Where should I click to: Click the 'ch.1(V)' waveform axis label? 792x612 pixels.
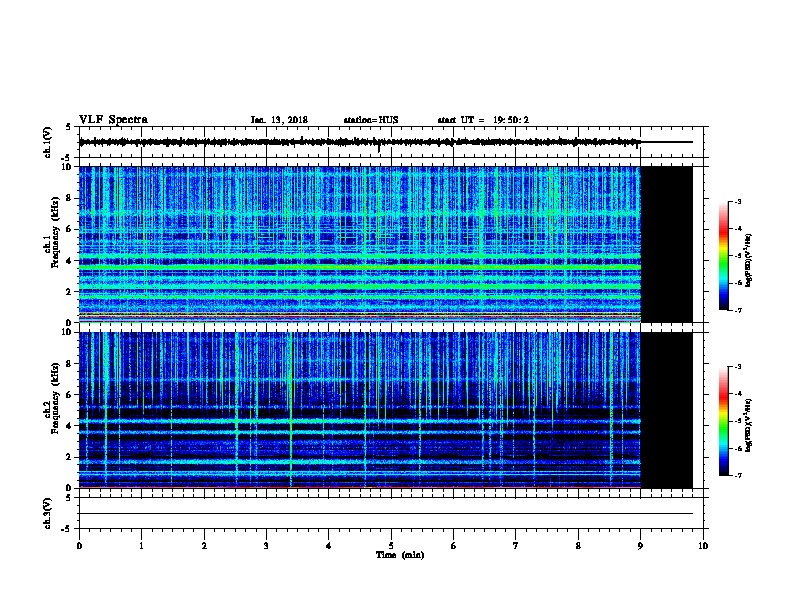tap(47, 142)
